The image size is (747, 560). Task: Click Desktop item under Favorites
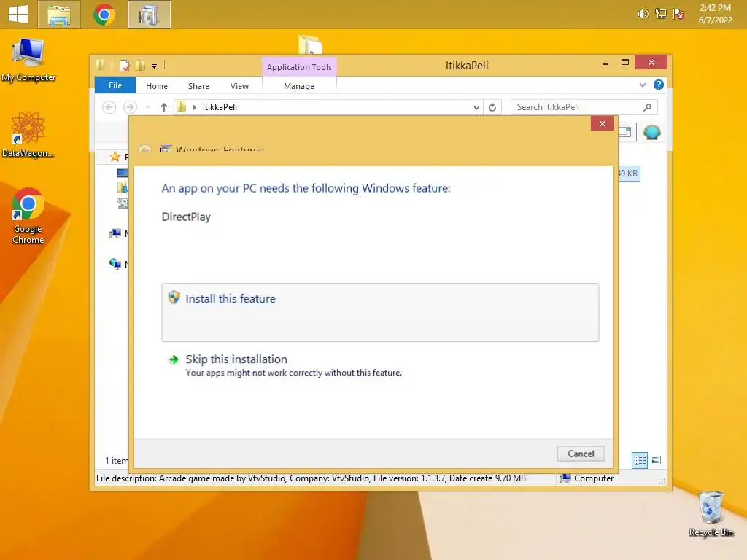(123, 172)
